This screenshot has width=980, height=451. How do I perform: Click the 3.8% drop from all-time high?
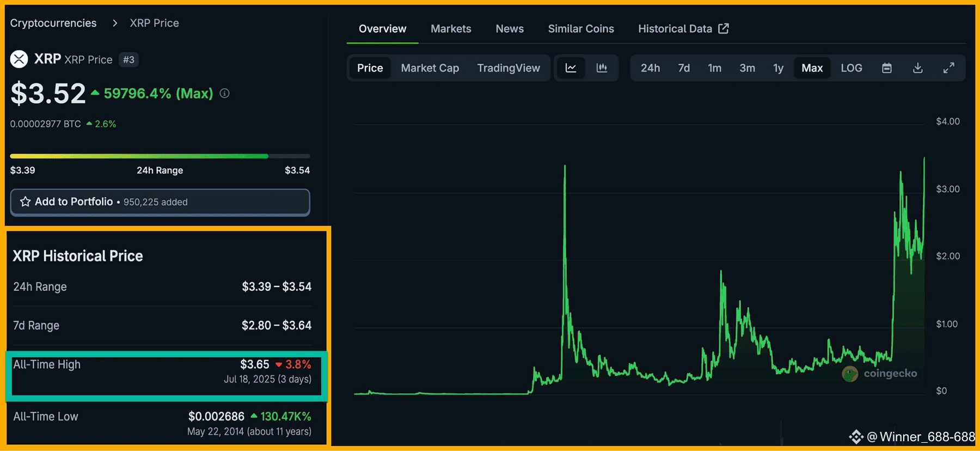coord(298,364)
